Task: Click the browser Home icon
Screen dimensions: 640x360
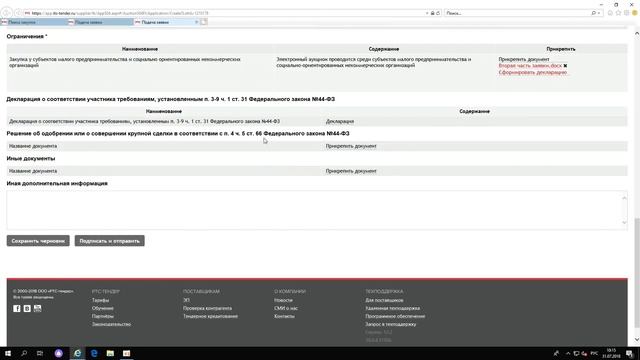Action: [x=610, y=13]
